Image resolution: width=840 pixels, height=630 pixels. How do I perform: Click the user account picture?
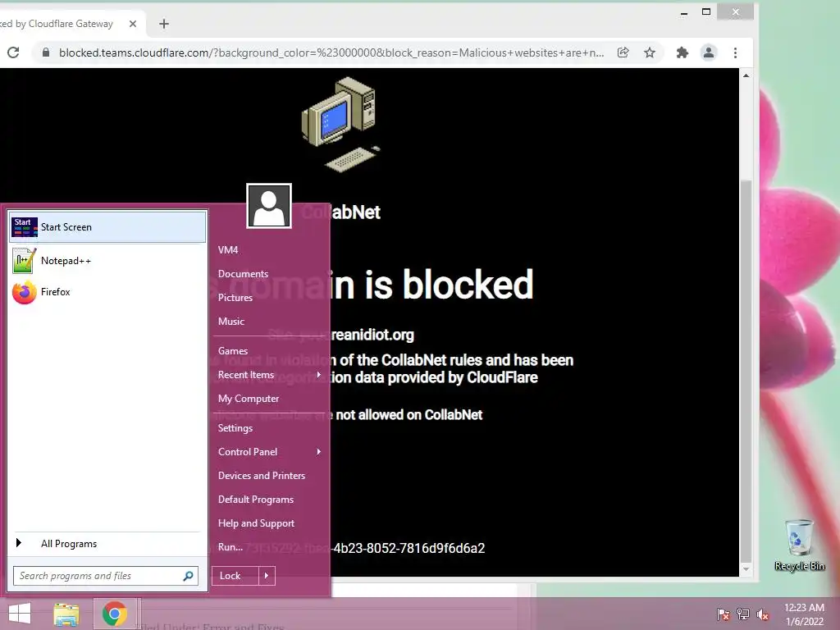pos(269,206)
